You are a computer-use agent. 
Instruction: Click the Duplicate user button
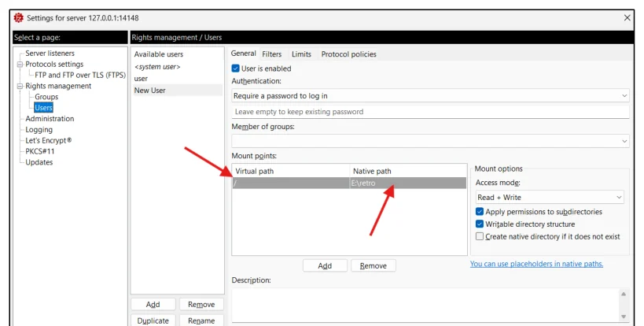coord(153,320)
